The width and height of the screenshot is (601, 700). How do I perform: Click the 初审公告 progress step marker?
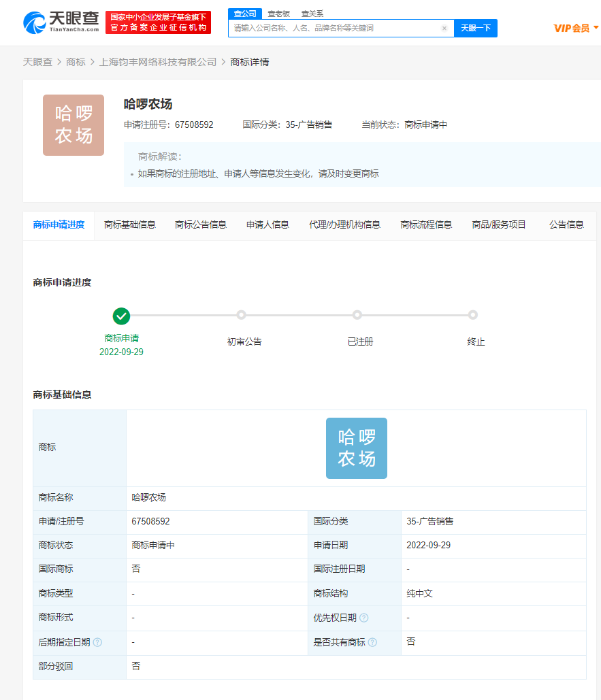[241, 315]
